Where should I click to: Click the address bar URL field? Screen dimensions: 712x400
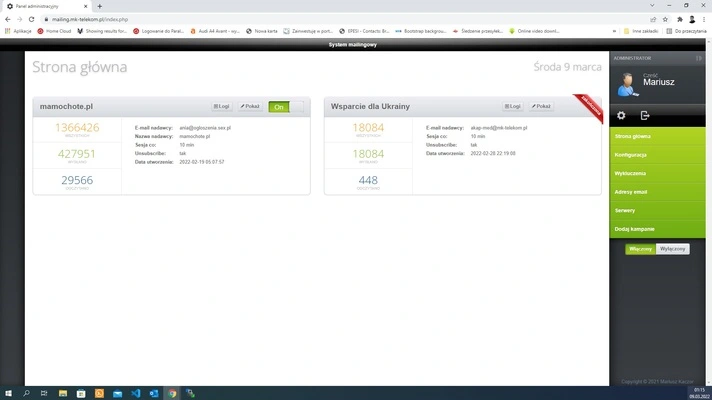(x=345, y=20)
